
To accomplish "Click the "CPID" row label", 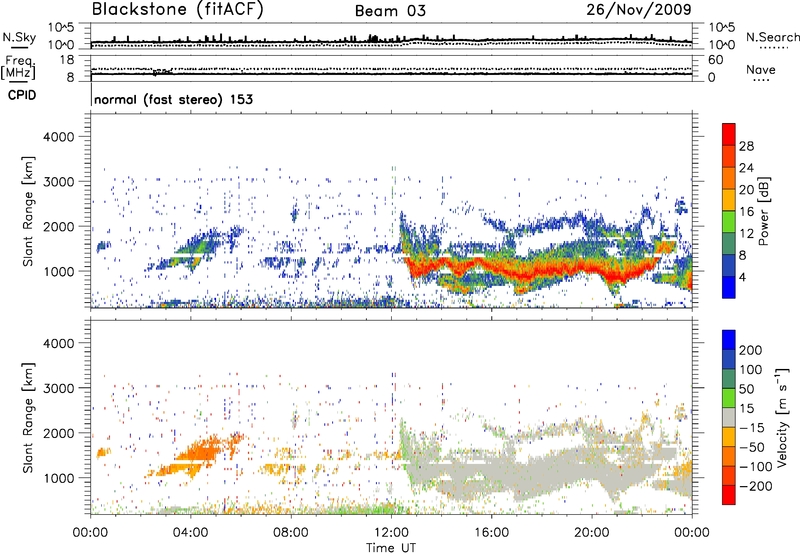I will 22,95.
